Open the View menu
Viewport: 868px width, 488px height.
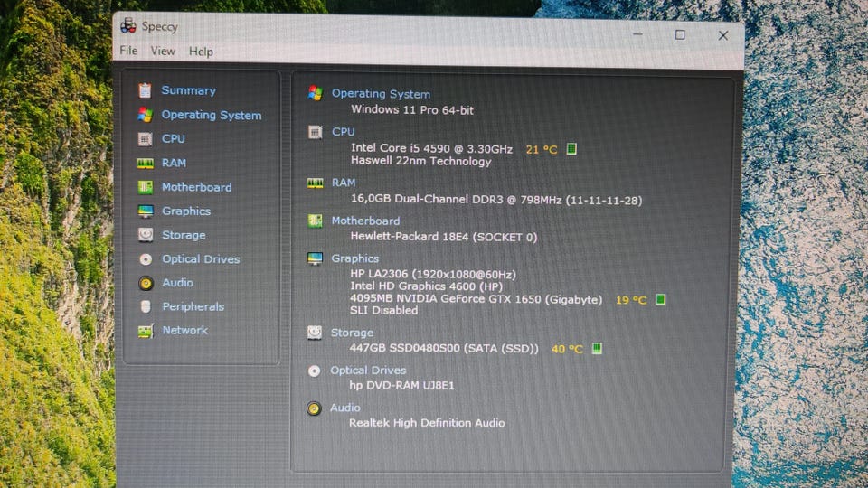[163, 51]
